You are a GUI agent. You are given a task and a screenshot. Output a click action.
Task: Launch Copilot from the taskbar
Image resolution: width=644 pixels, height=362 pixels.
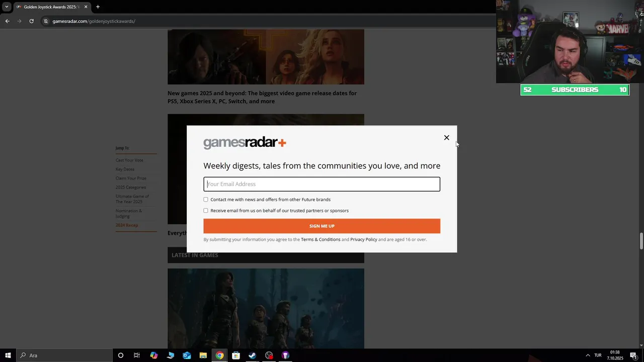154,355
